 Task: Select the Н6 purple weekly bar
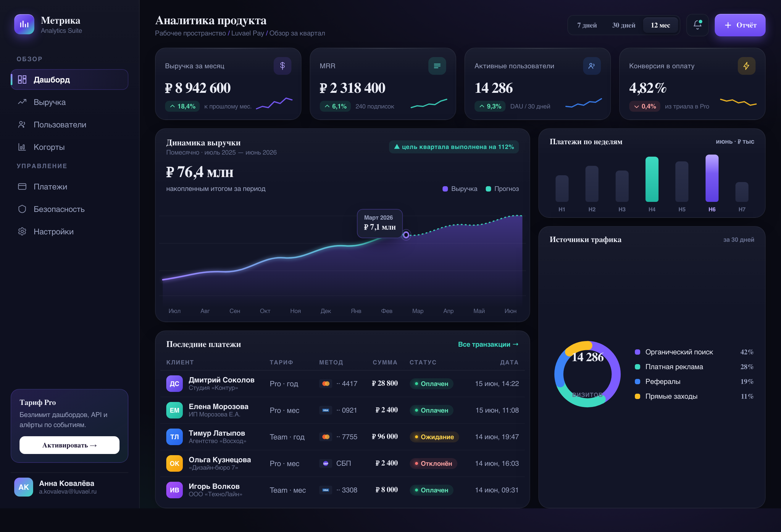712,178
